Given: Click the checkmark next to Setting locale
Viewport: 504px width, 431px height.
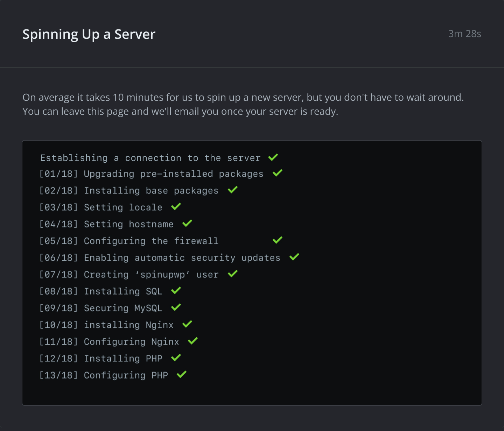Looking at the screenshot, I should tap(176, 206).
